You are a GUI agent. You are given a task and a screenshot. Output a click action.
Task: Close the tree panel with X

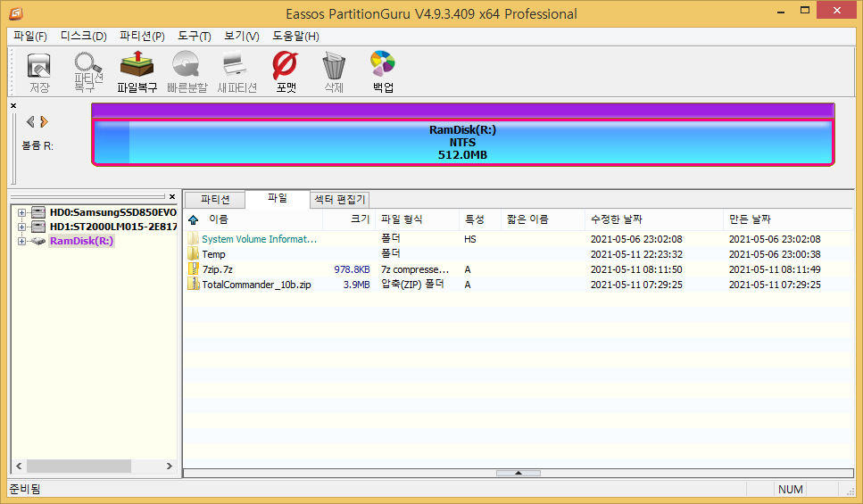(172, 196)
